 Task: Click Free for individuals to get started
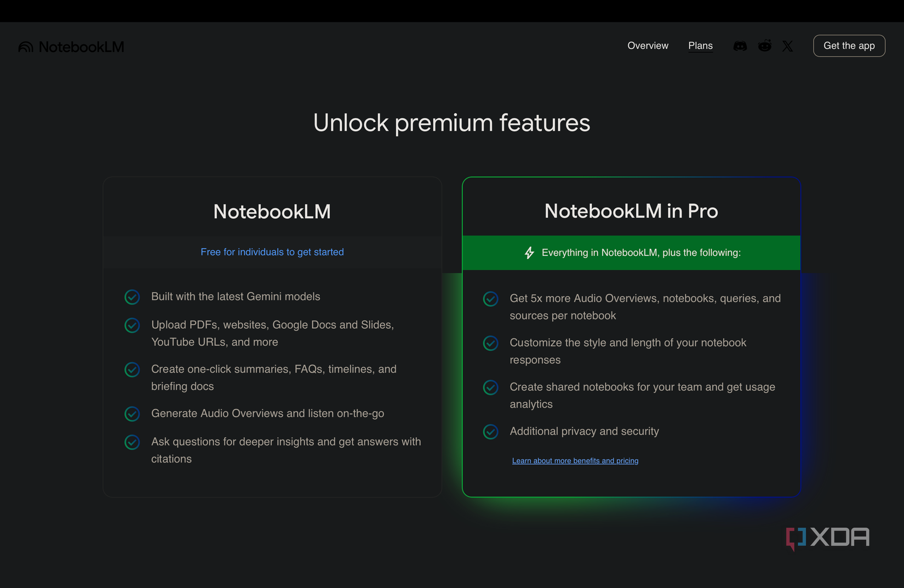click(272, 252)
